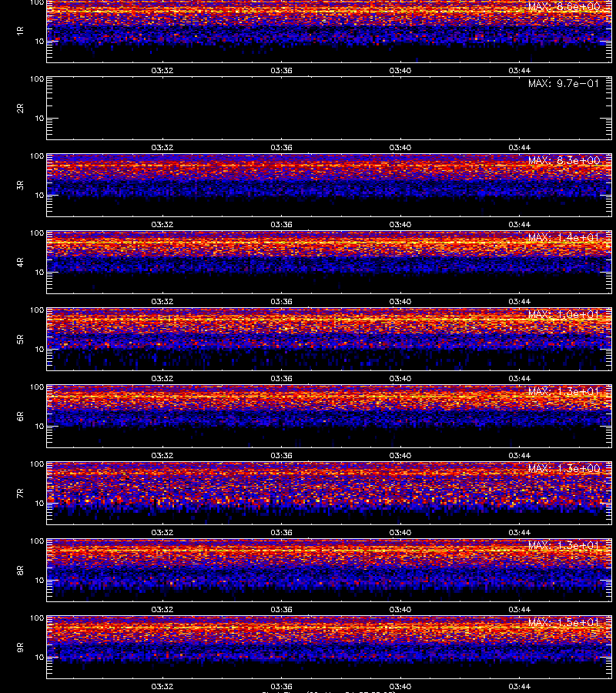
Task: Click the 100 y-axis tick label of panel 6R
Action: pyautogui.click(x=37, y=387)
